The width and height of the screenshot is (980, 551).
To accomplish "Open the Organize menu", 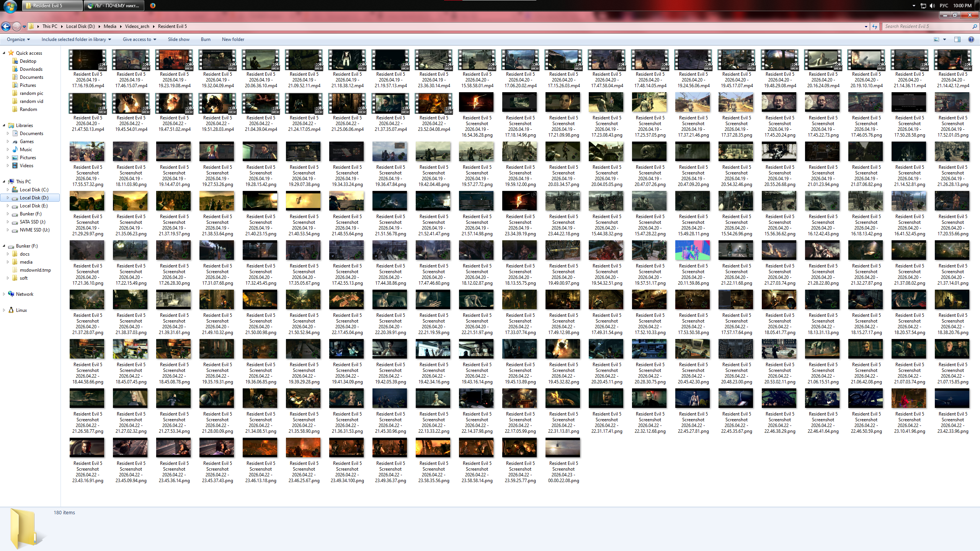I will pos(18,39).
